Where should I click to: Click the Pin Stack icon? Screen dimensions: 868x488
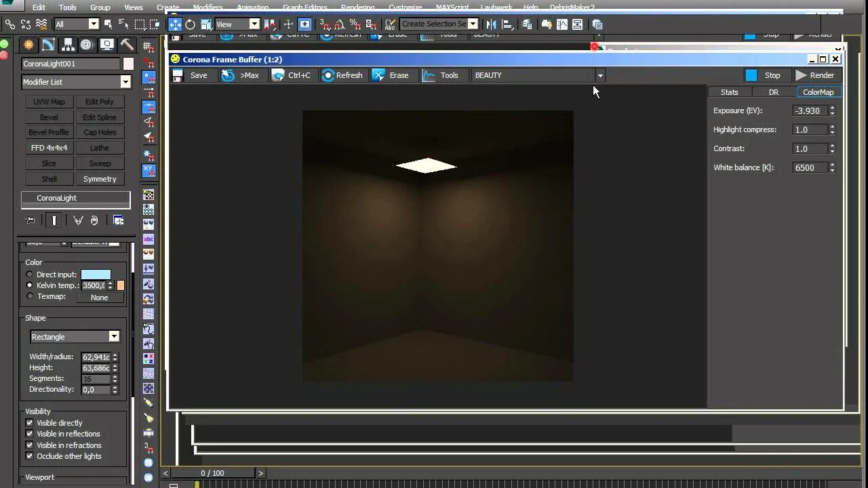click(30, 220)
